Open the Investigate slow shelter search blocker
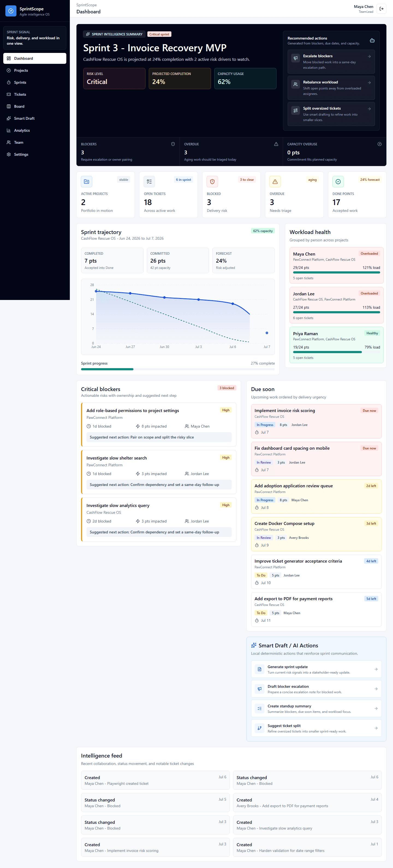This screenshot has height=868, width=393. [x=159, y=472]
